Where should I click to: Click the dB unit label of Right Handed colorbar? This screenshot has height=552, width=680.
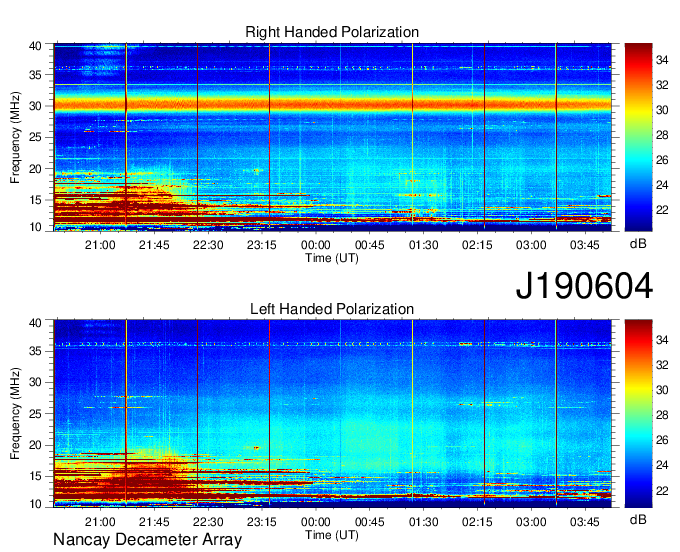coord(638,244)
